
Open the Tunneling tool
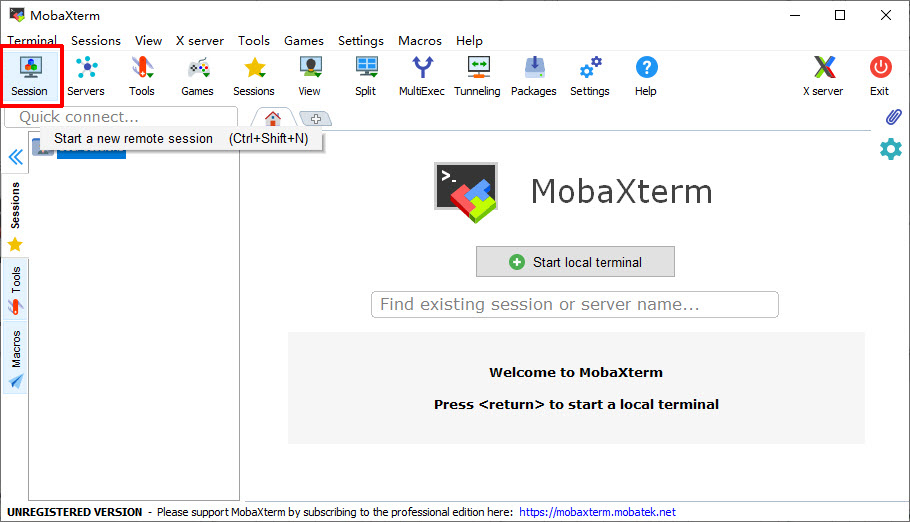click(x=477, y=75)
